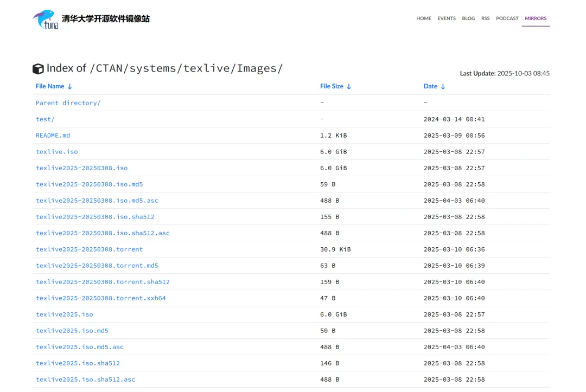Click the Date column header
Viewport: 586px width, 392px height.
click(x=430, y=86)
